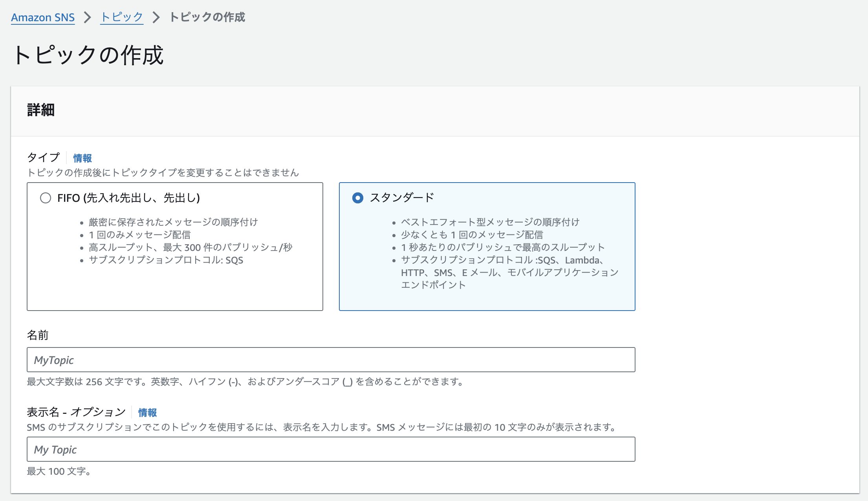Screen dimensions: 868x501
Task: Click the 最大 100 文字 hint text
Action: (59, 471)
